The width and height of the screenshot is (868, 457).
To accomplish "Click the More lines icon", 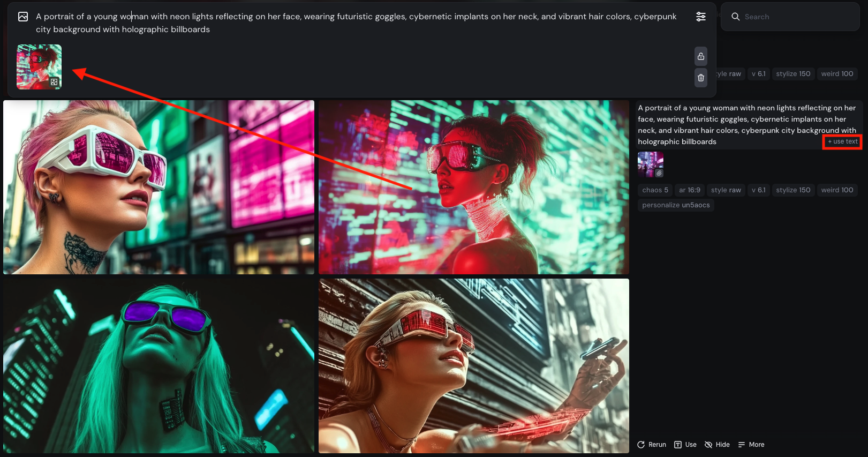I will tap(742, 445).
